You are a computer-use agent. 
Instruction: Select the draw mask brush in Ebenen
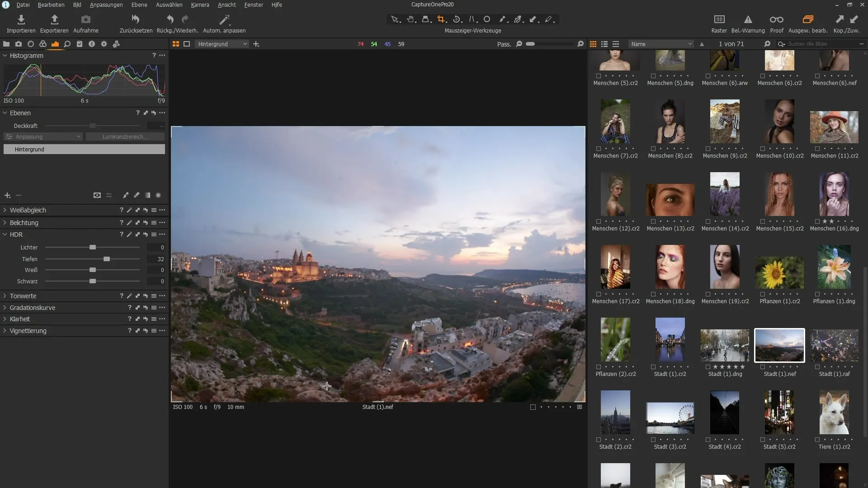point(126,195)
